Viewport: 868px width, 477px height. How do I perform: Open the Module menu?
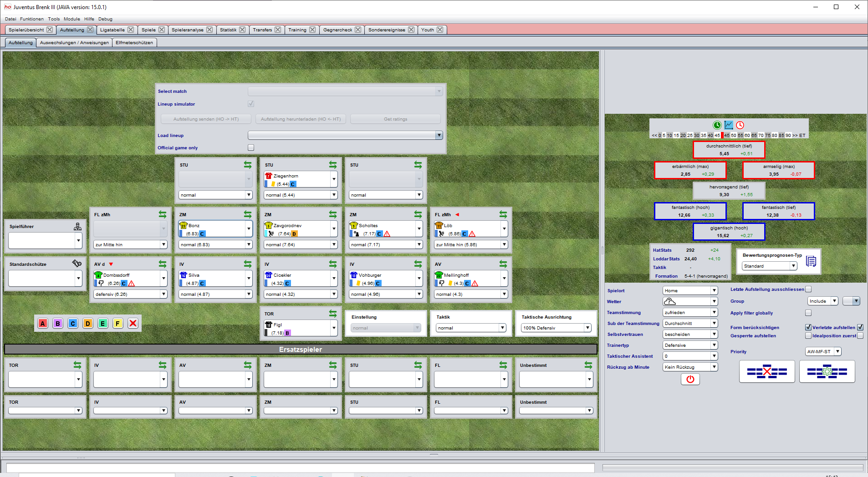72,19
